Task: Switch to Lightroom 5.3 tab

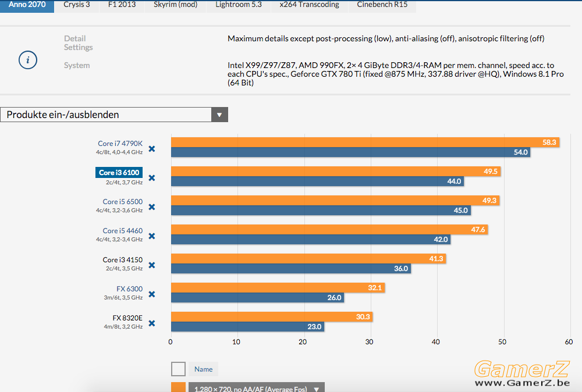Action: tap(239, 6)
